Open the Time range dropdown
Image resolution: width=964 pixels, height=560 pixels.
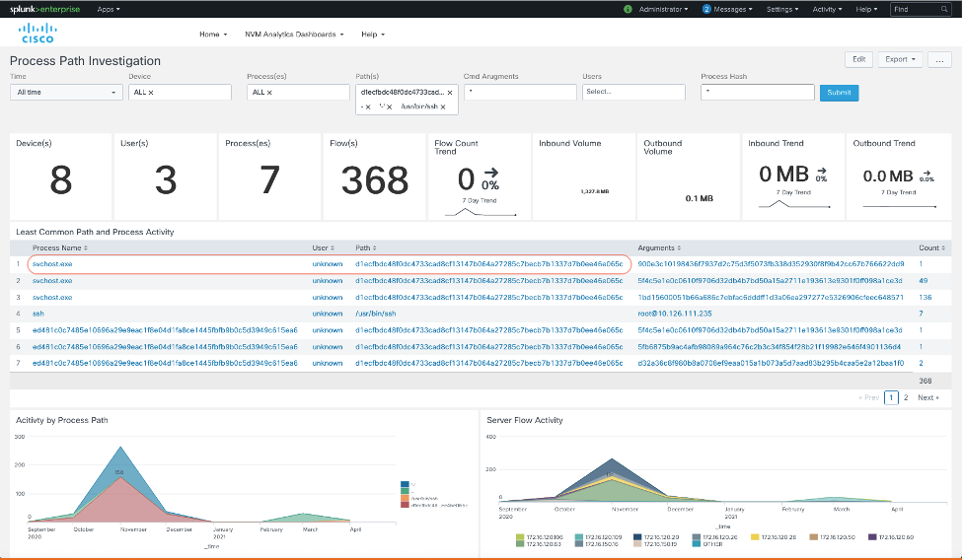65,93
